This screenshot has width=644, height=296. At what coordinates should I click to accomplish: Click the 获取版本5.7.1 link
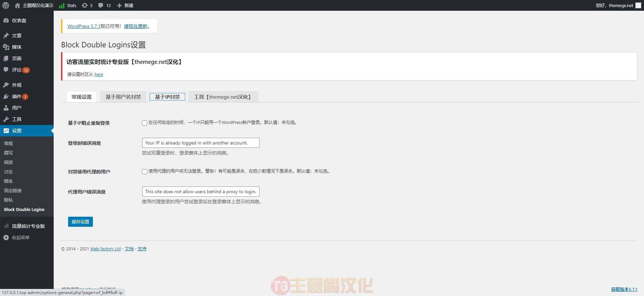pos(624,289)
